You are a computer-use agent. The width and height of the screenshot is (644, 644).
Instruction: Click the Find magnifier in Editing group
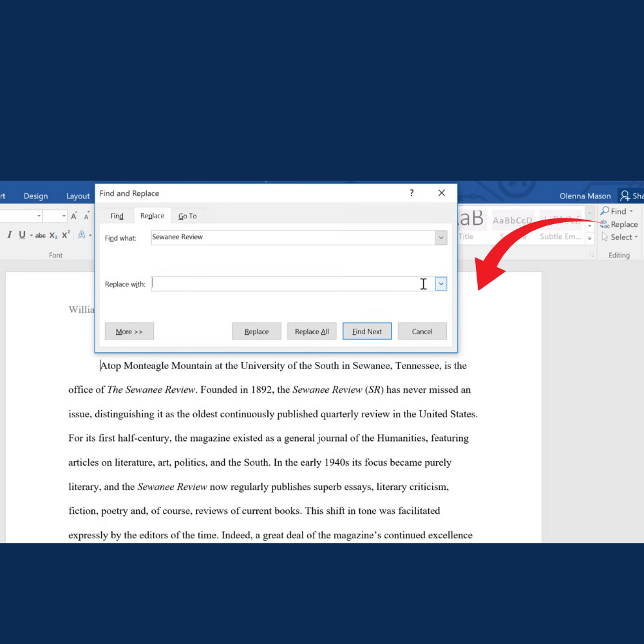coord(605,211)
